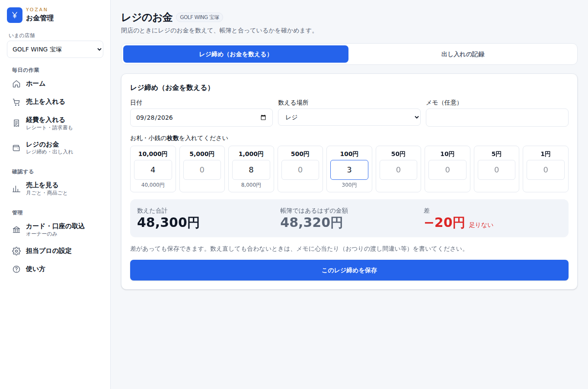Focus the 50円 count field

(398, 170)
